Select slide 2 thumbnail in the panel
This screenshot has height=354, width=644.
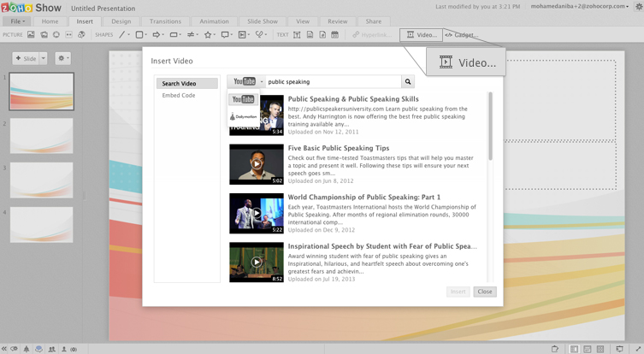pyautogui.click(x=41, y=136)
